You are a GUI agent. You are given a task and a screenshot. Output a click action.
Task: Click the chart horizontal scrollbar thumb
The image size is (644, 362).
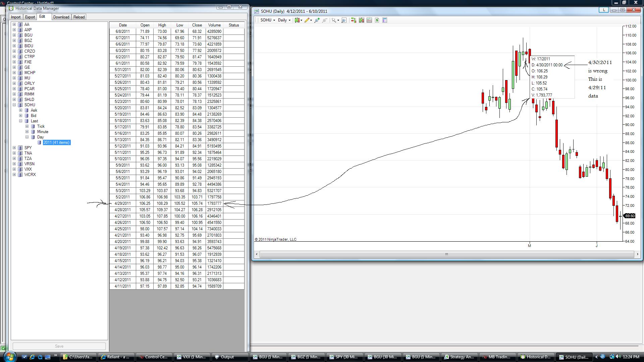(x=446, y=254)
